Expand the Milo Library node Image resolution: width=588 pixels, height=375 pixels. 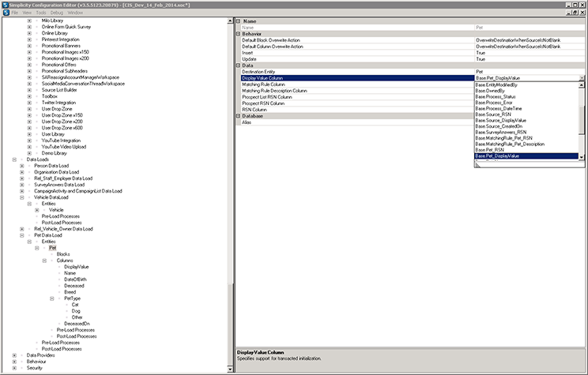pos(29,21)
